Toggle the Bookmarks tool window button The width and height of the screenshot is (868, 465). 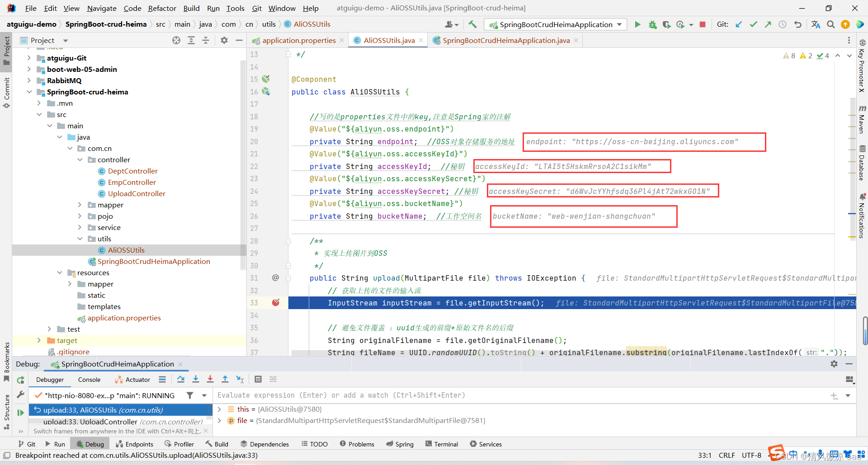[x=6, y=362]
